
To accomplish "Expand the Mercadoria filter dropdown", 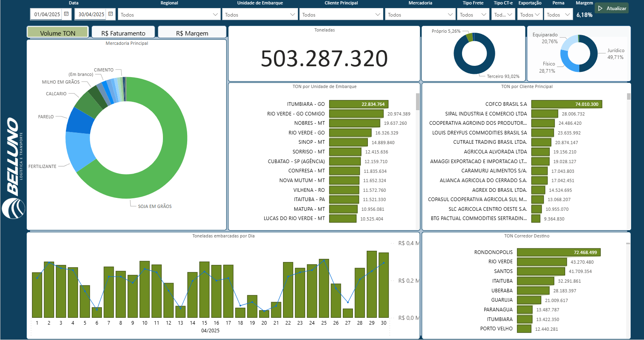I will click(420, 15).
